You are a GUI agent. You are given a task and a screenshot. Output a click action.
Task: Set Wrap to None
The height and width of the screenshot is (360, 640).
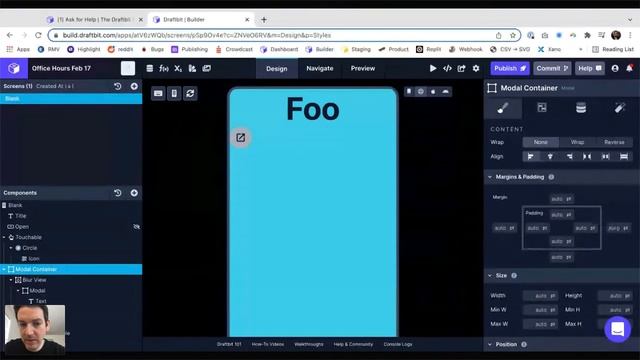540,142
